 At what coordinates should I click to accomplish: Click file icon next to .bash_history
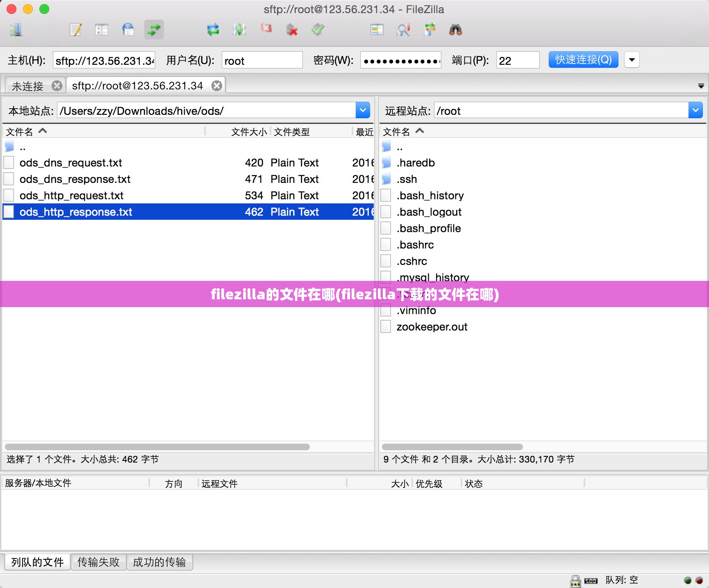[x=386, y=196]
